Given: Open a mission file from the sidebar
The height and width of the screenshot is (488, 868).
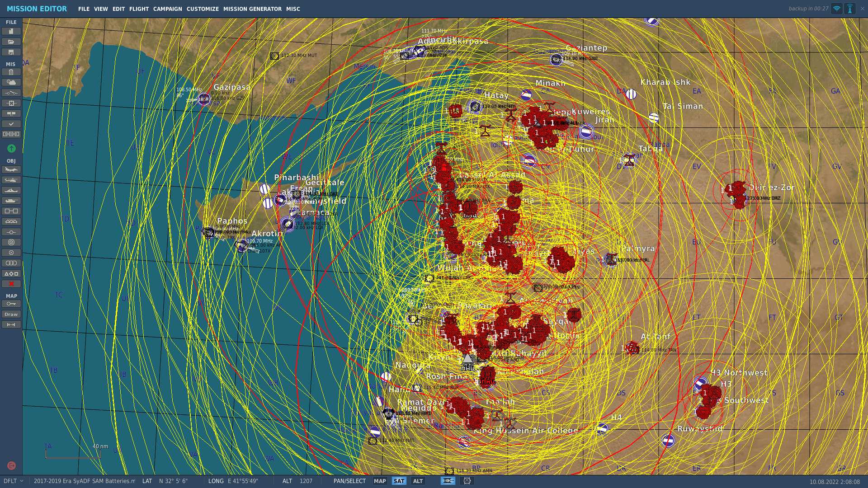Looking at the screenshot, I should [11, 42].
